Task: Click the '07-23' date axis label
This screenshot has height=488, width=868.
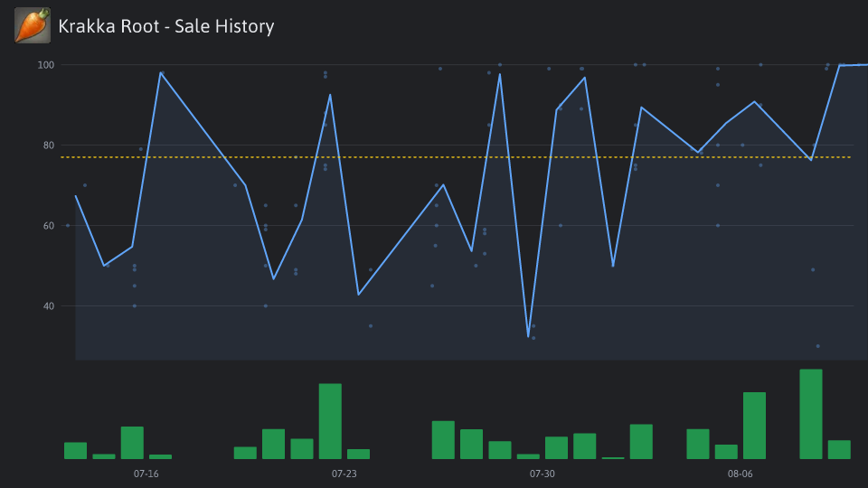Action: tap(344, 474)
